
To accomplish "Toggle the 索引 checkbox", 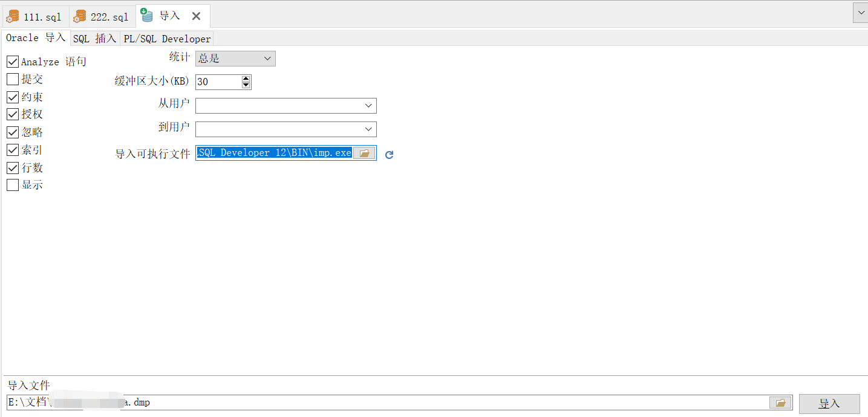I will click(13, 150).
